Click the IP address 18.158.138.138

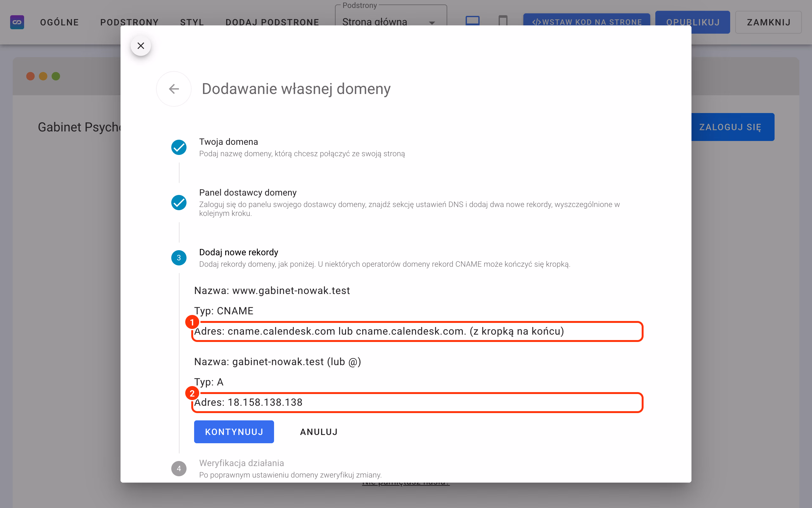[x=265, y=403]
